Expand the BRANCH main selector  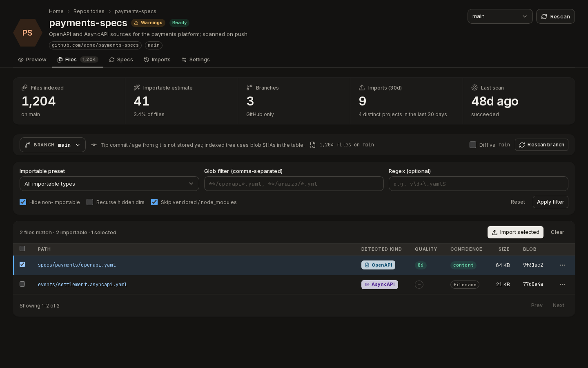tap(53, 145)
